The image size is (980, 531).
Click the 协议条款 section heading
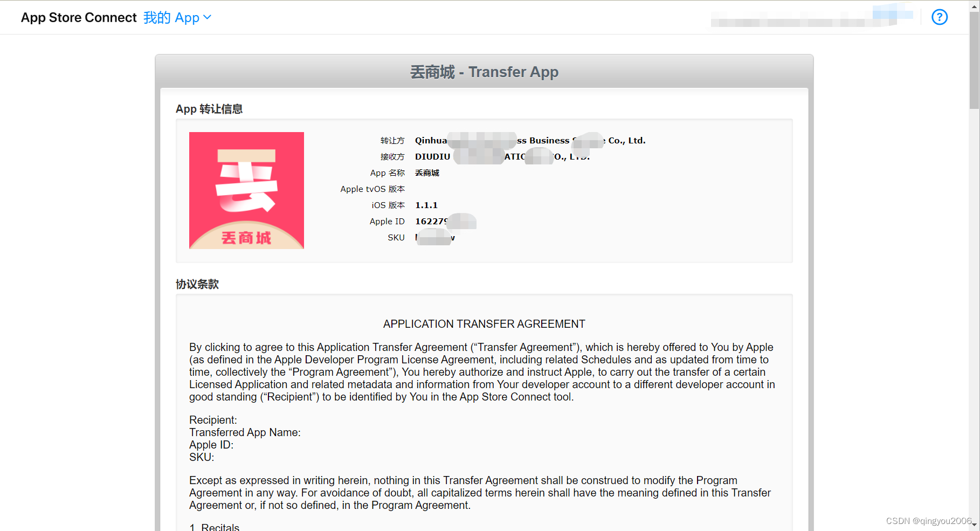197,284
